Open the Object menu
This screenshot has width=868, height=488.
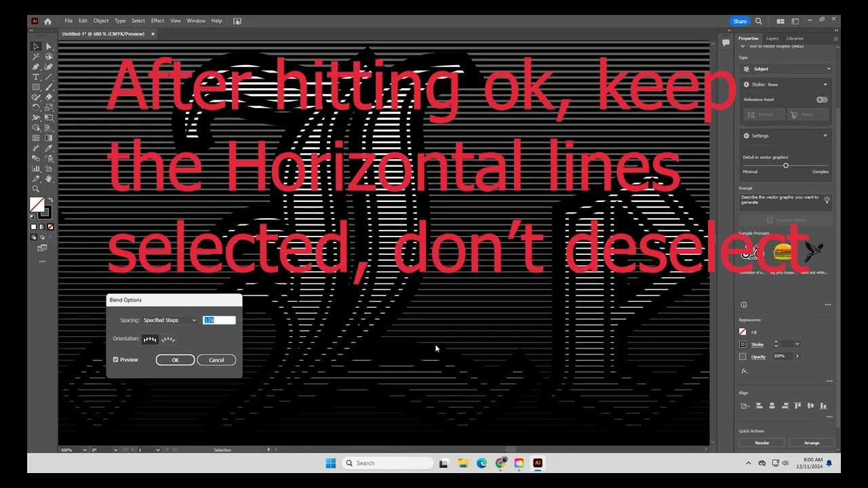pyautogui.click(x=101, y=21)
